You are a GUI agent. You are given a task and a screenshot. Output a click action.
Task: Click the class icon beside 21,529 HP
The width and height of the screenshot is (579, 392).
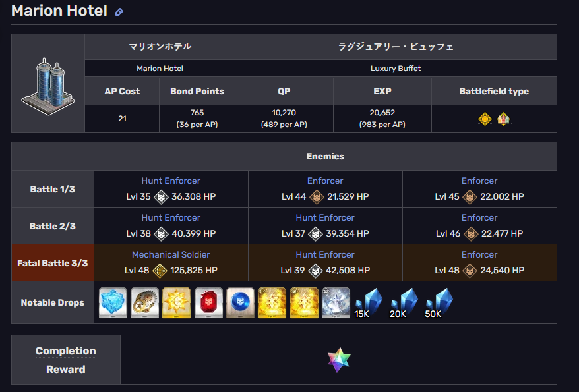tap(317, 197)
